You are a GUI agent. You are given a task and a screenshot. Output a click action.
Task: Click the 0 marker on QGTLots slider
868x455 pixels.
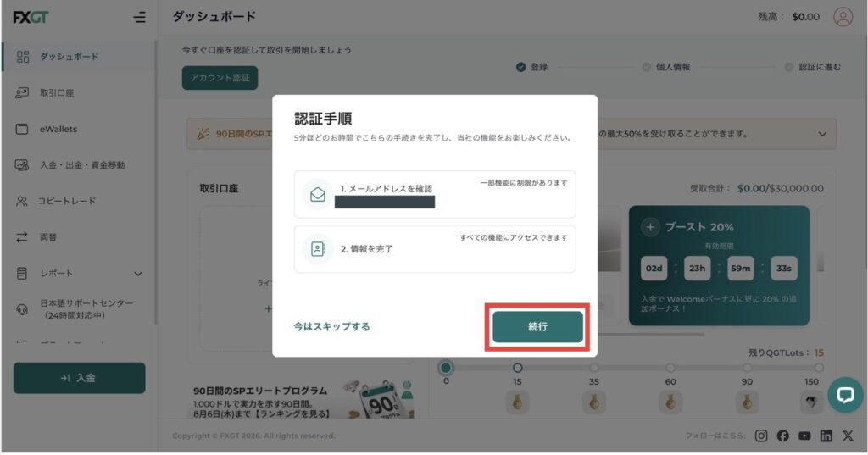pyautogui.click(x=446, y=368)
